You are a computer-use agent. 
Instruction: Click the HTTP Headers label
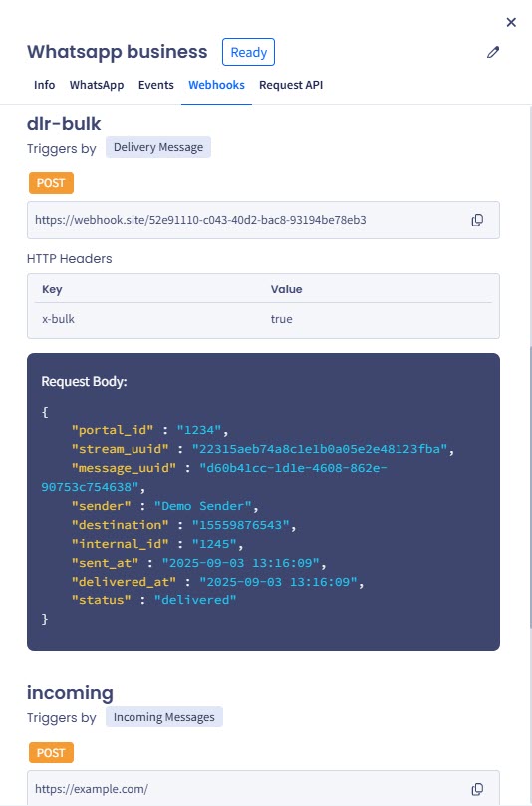(x=70, y=259)
